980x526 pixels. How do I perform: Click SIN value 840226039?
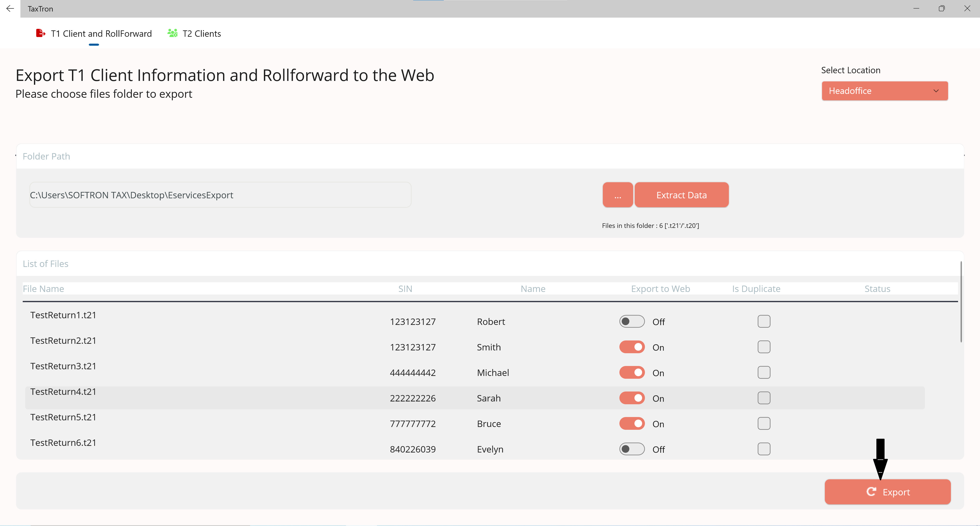tap(413, 449)
